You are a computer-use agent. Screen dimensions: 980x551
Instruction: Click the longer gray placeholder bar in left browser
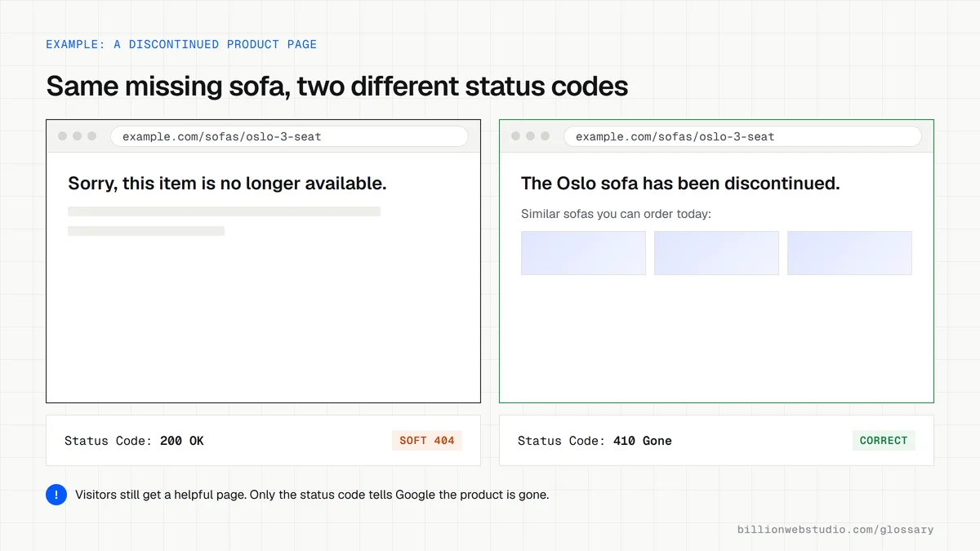[x=224, y=211]
